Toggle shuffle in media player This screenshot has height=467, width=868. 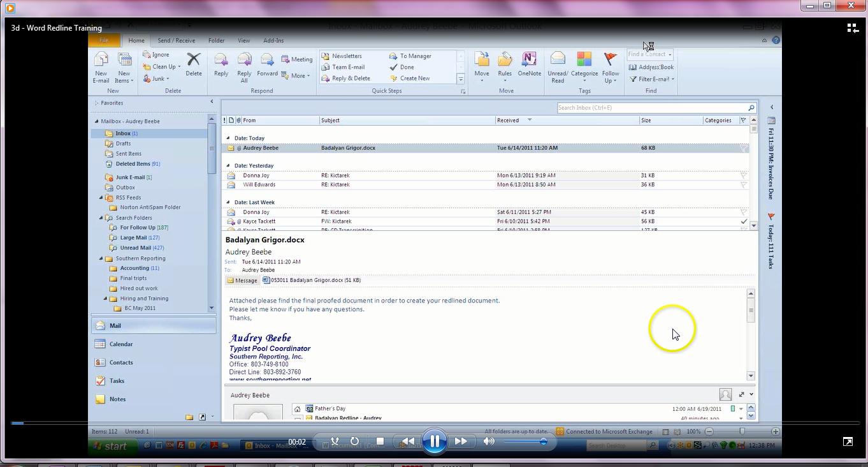[x=335, y=441]
